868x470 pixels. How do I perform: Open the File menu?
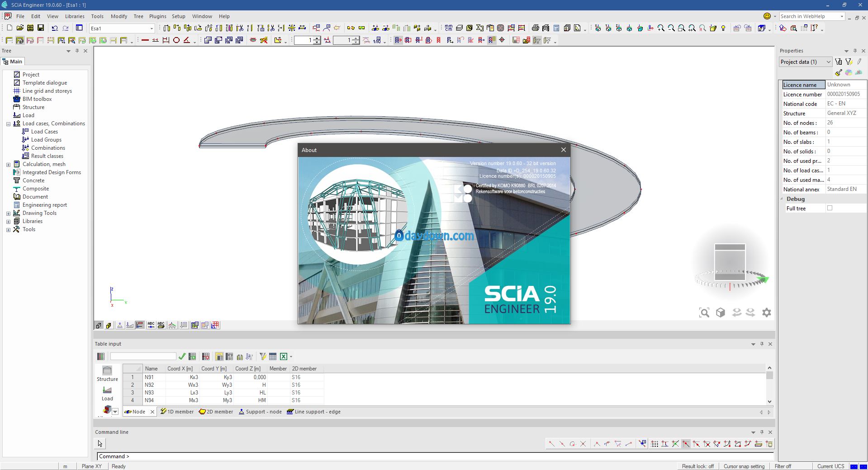coord(20,16)
